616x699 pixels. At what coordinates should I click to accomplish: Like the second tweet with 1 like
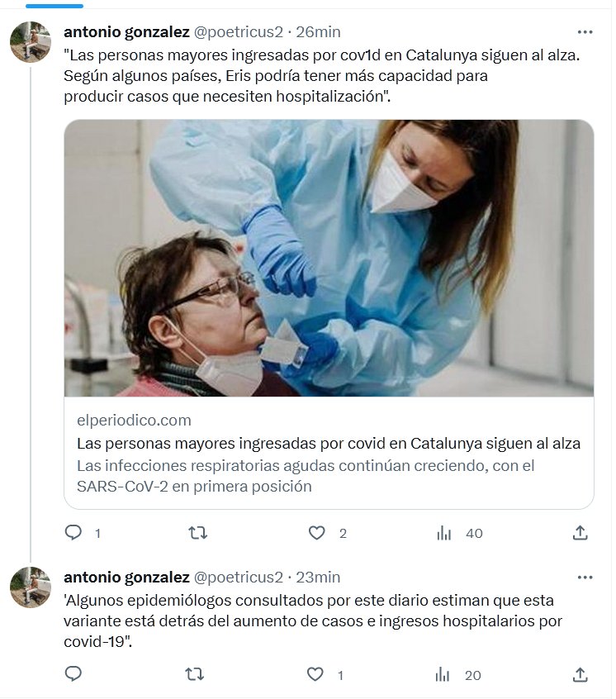315,674
